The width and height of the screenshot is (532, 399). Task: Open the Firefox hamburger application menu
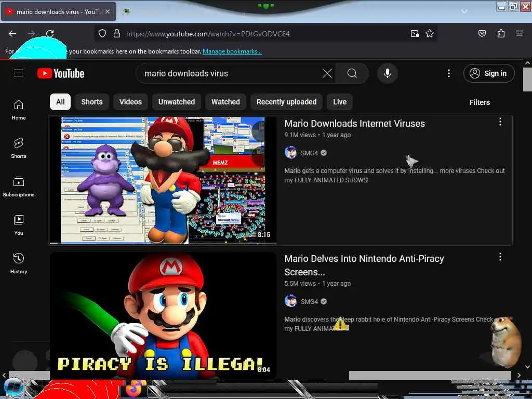519,33
